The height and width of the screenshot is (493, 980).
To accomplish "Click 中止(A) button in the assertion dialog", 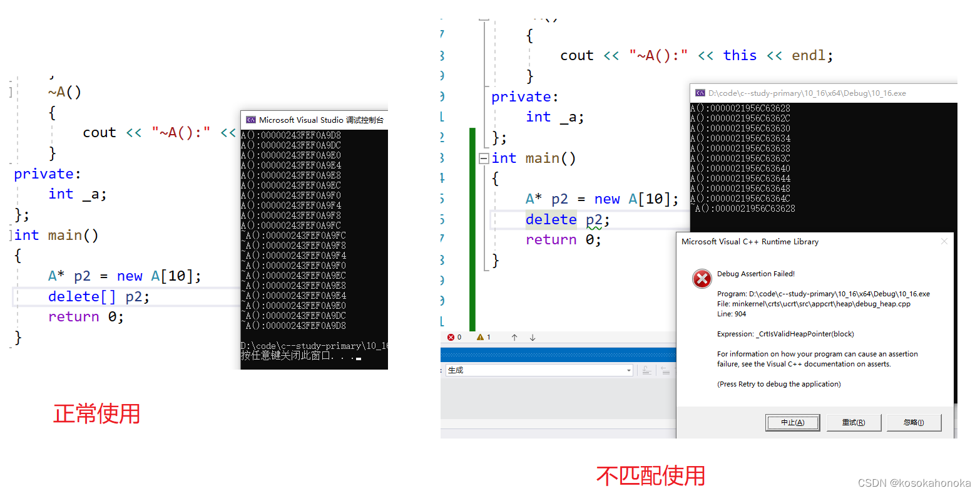I will point(792,422).
